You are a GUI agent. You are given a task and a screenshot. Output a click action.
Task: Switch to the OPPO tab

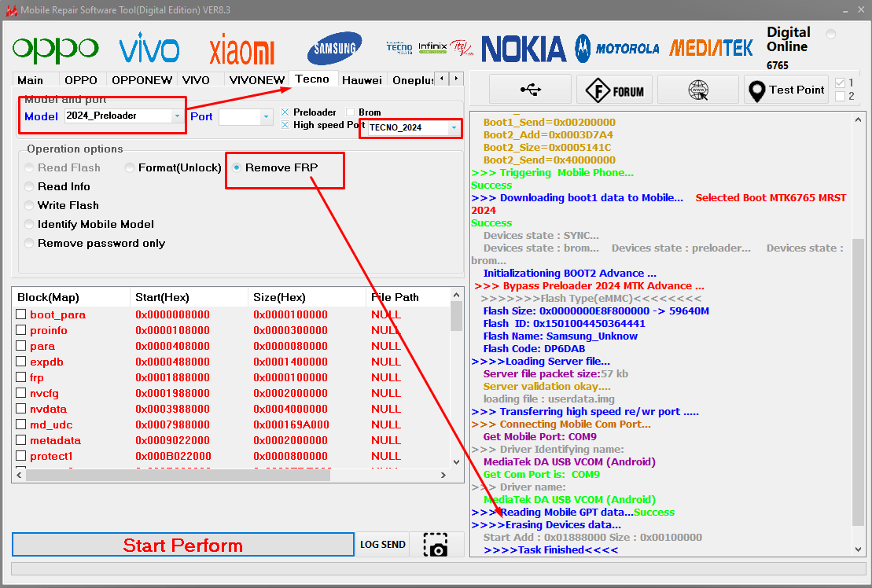[81, 81]
